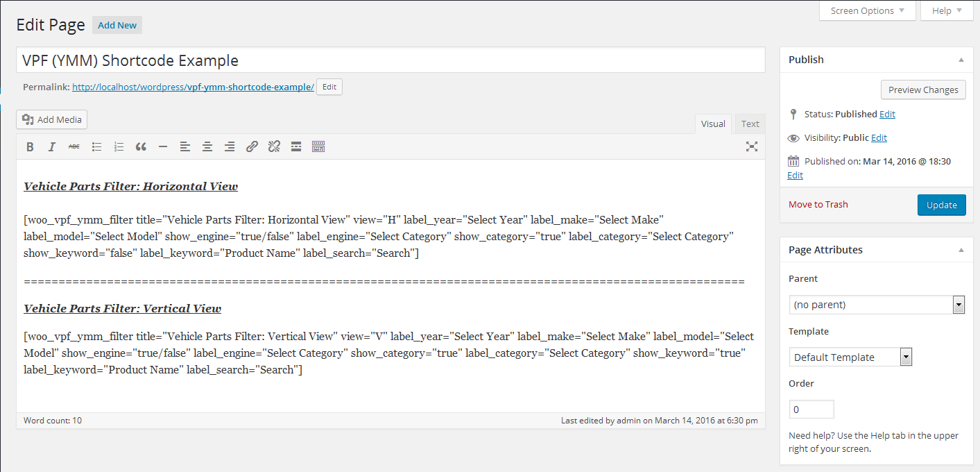The image size is (980, 472).
Task: Enter distraction-free writing mode
Action: (752, 146)
